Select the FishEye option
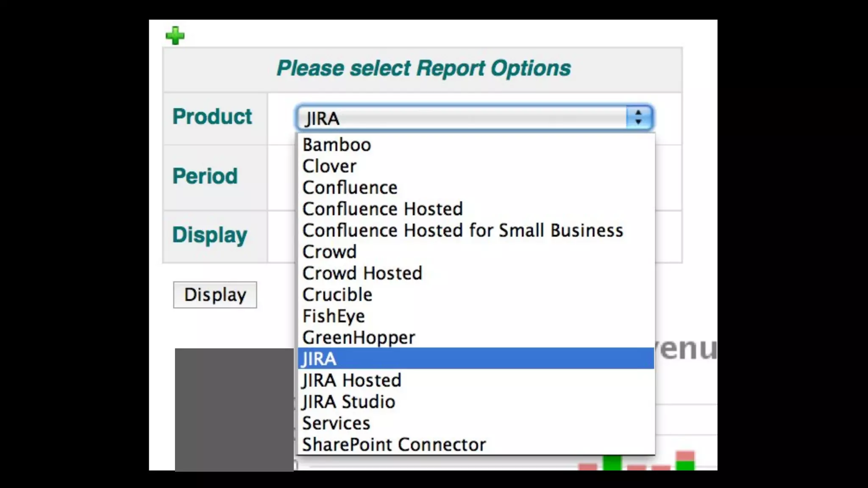The image size is (868, 488). tap(334, 316)
